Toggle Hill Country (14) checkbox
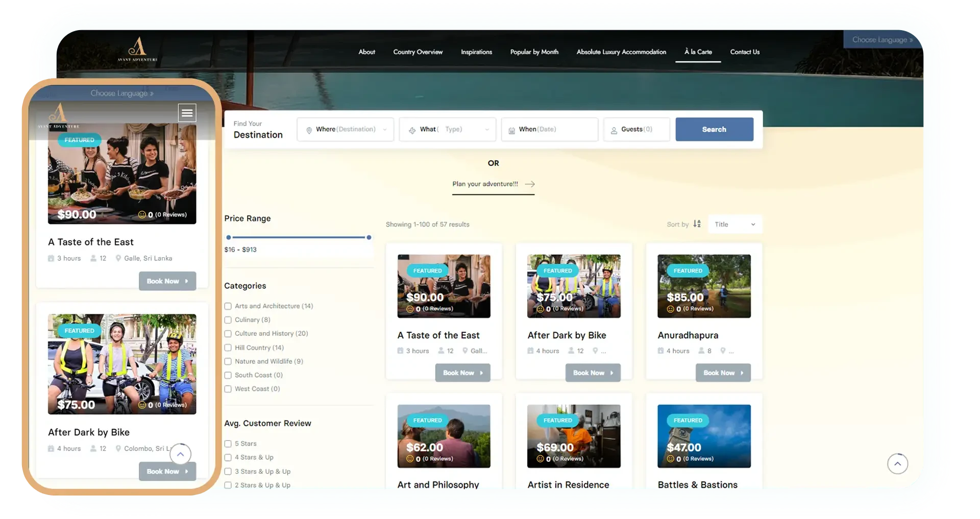 228,348
